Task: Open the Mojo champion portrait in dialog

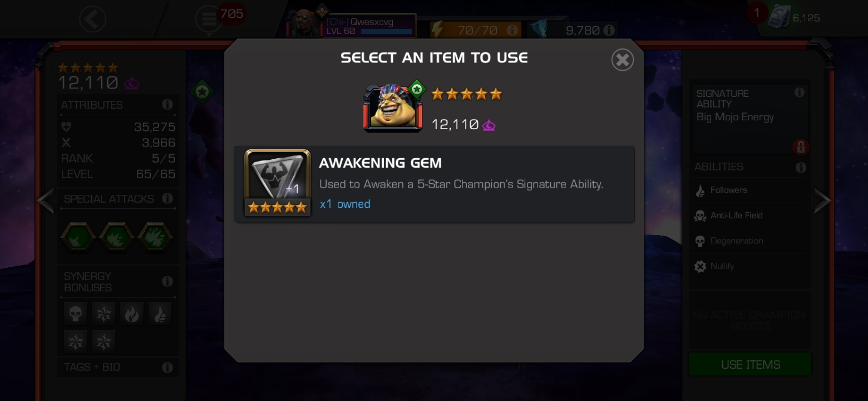Action: [x=393, y=109]
